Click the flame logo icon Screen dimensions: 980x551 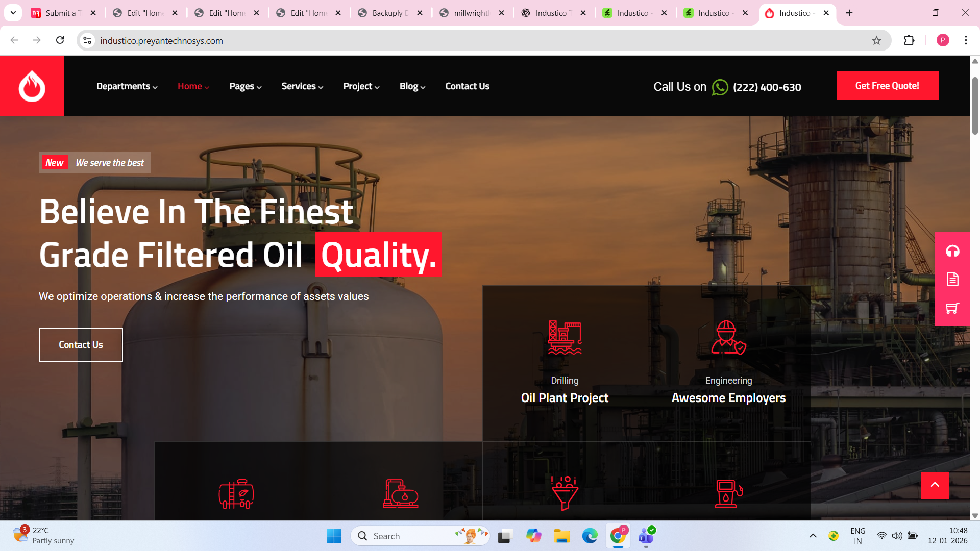[x=32, y=86]
